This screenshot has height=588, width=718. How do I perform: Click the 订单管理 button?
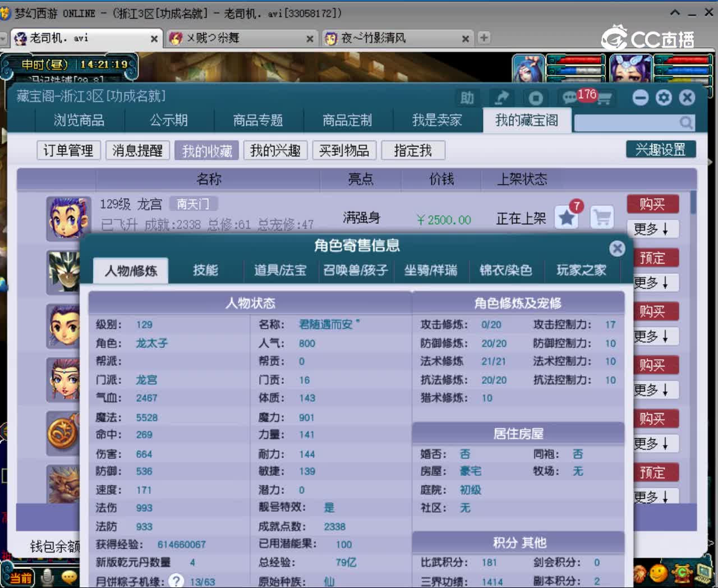pos(69,150)
